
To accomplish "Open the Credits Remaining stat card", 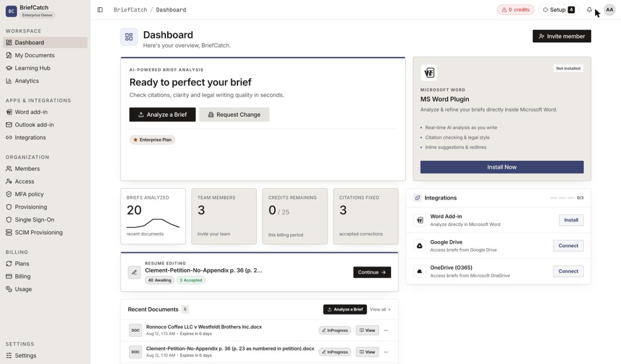I will coord(295,217).
